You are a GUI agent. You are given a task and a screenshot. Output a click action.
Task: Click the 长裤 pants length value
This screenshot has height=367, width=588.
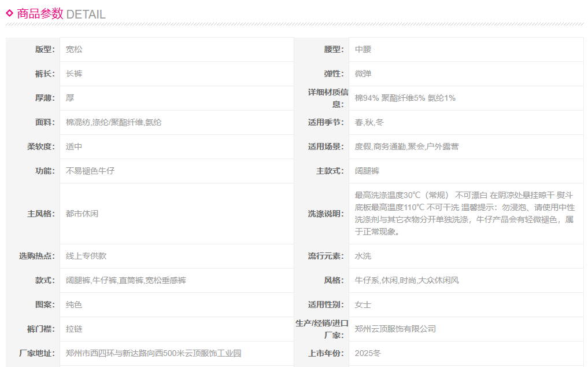tap(74, 74)
